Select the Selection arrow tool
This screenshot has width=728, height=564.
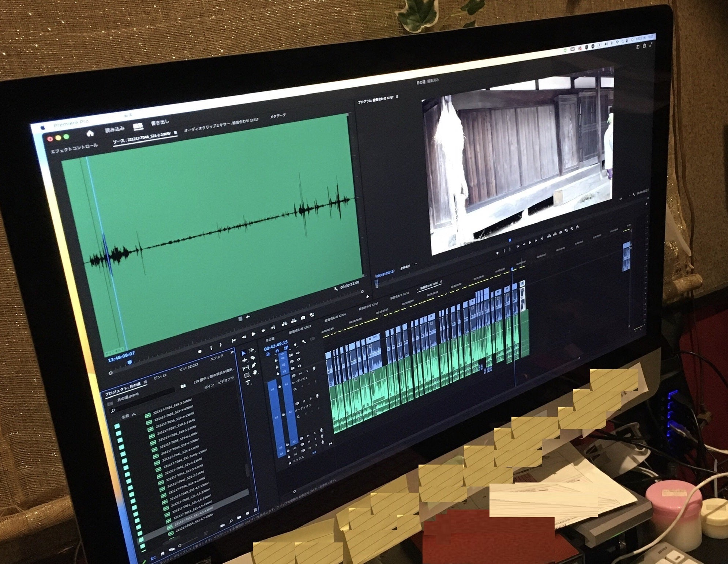(244, 353)
